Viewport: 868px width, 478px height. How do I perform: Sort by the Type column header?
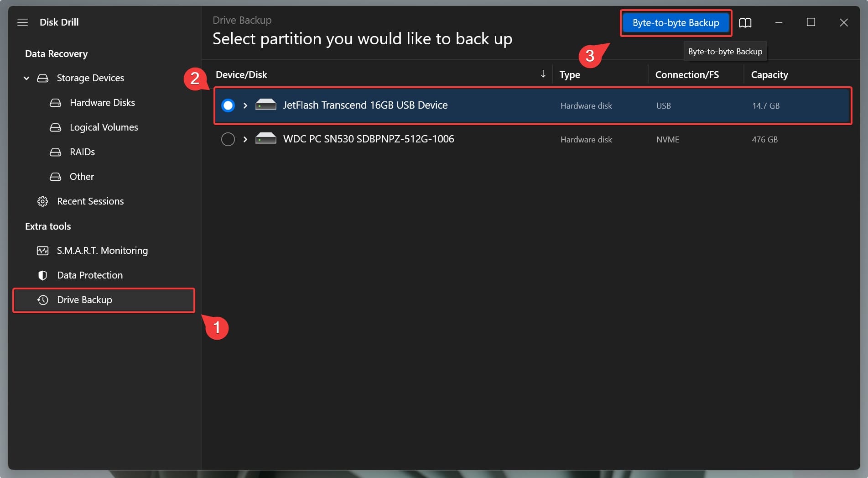[x=570, y=75]
